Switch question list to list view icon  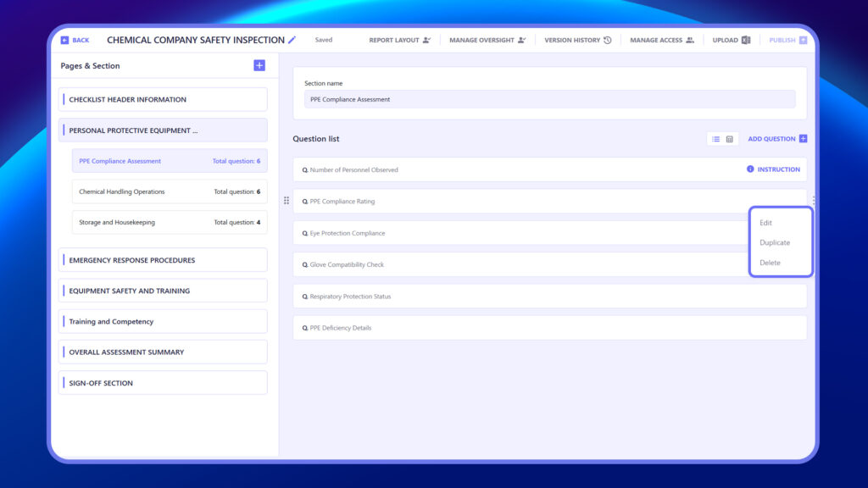point(715,139)
